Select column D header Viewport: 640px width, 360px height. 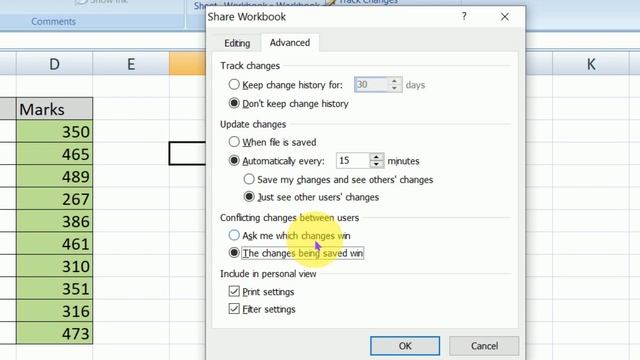point(54,64)
